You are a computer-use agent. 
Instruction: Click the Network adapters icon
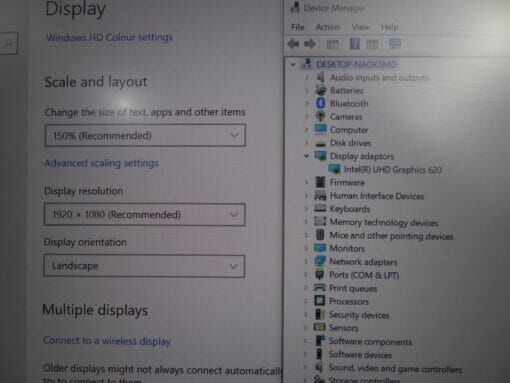tap(320, 261)
